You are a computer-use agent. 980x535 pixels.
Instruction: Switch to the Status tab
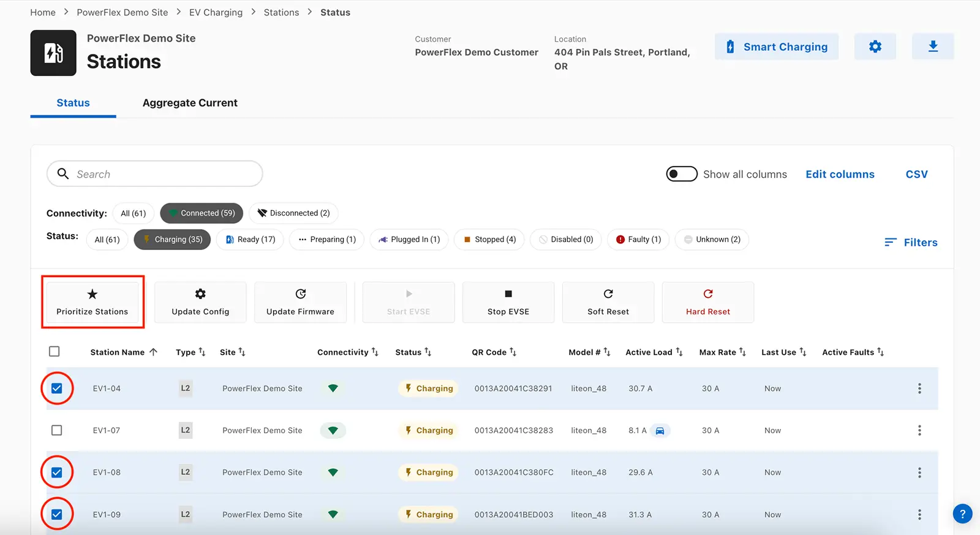73,103
